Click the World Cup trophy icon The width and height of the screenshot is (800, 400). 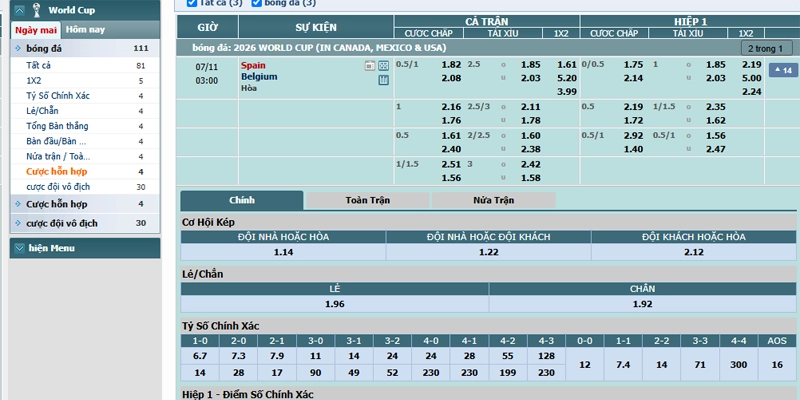[36, 10]
